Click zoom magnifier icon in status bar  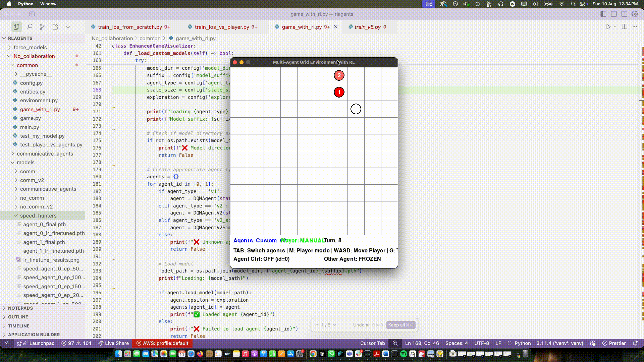pos(395,343)
